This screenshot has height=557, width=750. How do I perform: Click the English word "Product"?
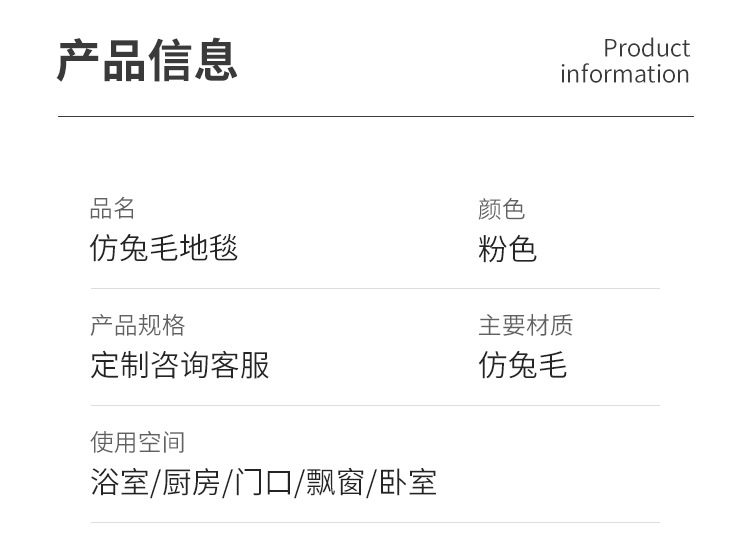point(646,48)
